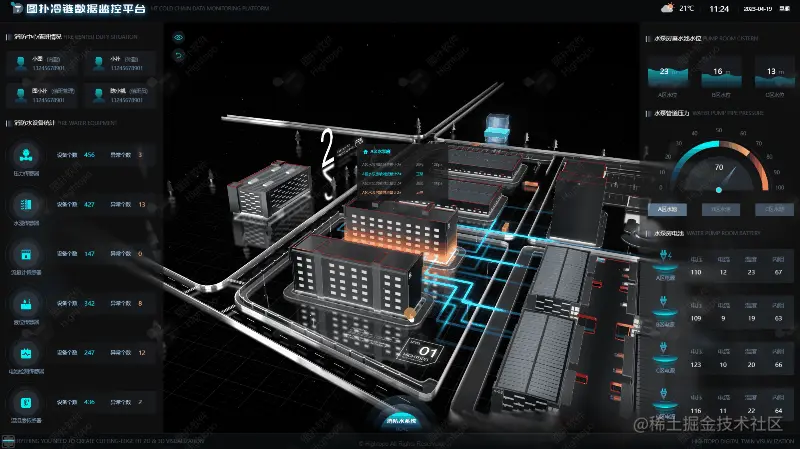Select the right C-zone pipe pressure tab
This screenshot has height=449, width=800.
coord(774,209)
